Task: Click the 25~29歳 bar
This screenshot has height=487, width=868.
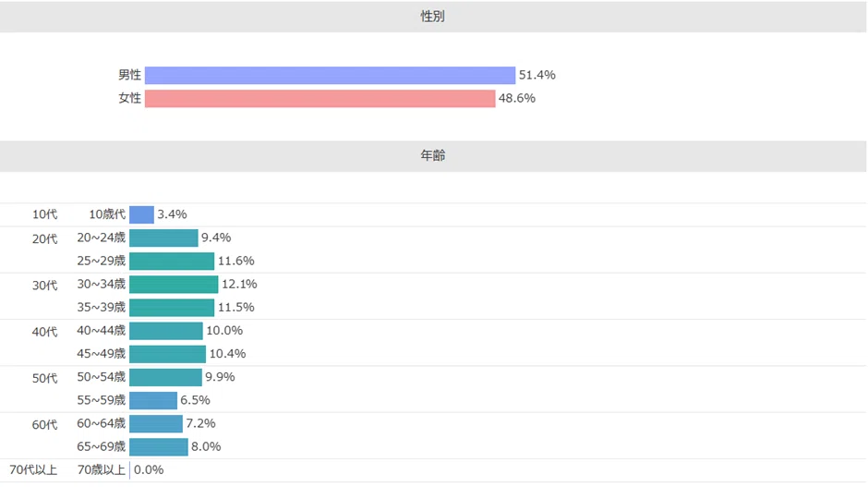Action: click(x=172, y=261)
